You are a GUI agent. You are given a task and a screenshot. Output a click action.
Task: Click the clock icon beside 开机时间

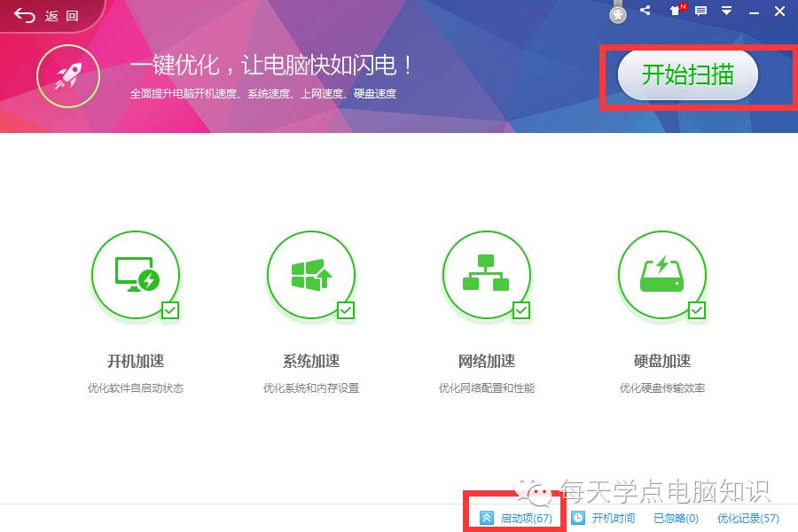pos(577,517)
